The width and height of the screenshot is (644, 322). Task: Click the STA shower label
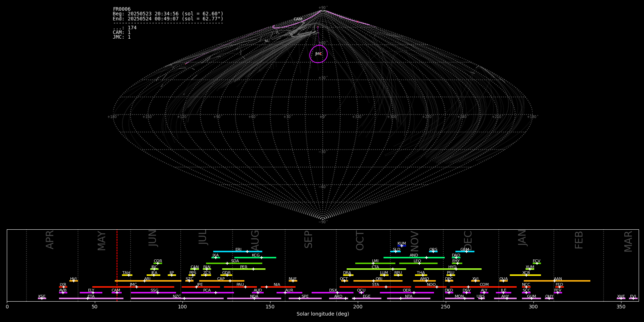click(x=376, y=285)
